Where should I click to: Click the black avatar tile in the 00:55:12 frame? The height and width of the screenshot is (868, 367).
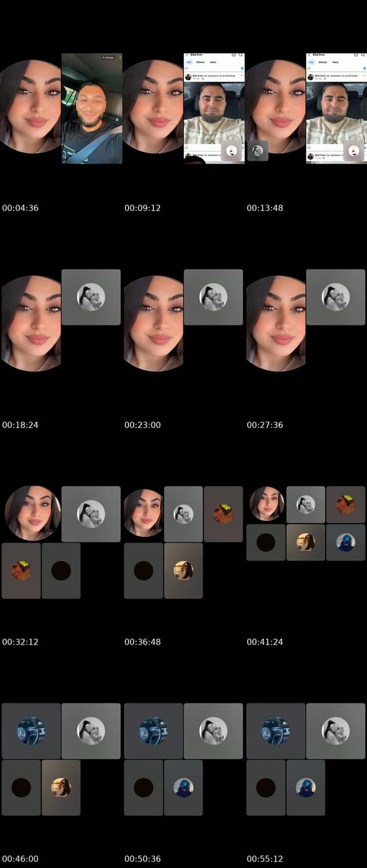(266, 787)
